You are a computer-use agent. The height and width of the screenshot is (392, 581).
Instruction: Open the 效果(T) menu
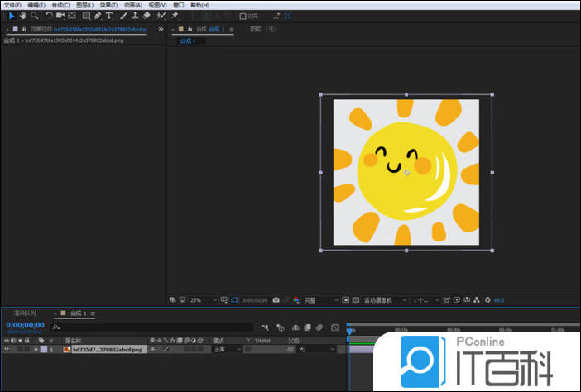click(108, 5)
